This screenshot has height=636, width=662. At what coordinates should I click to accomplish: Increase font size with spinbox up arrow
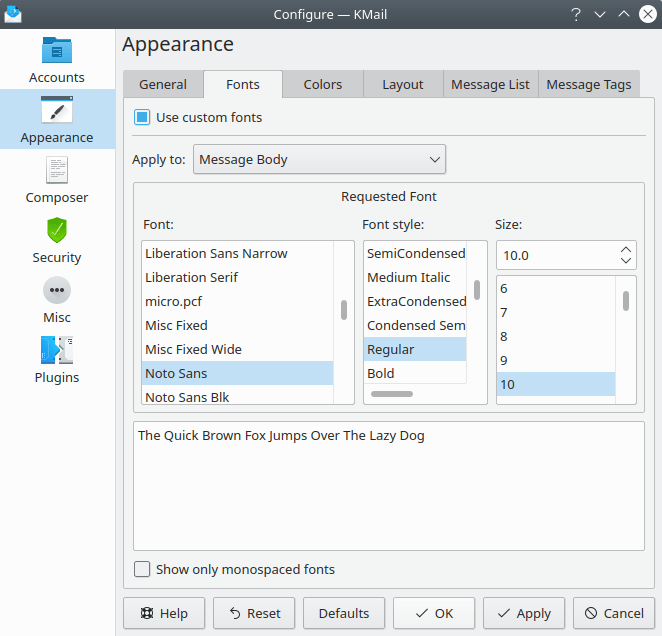626,250
